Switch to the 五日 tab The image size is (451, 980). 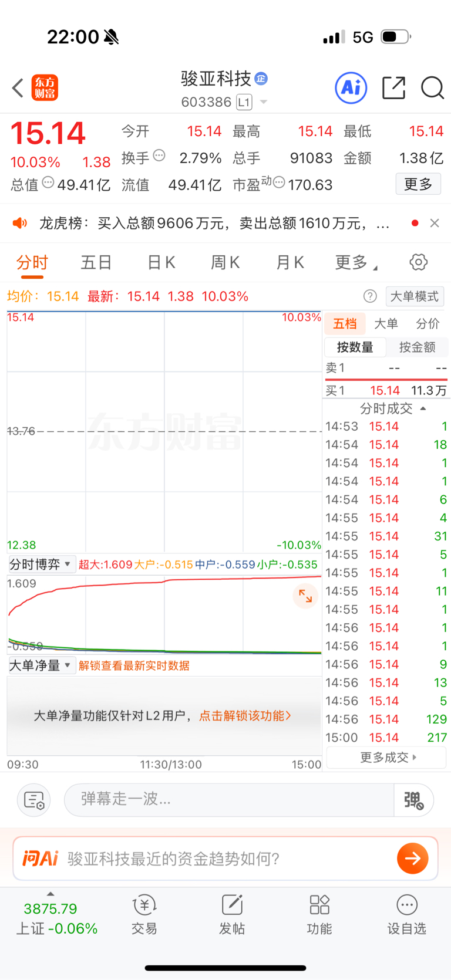(x=96, y=262)
